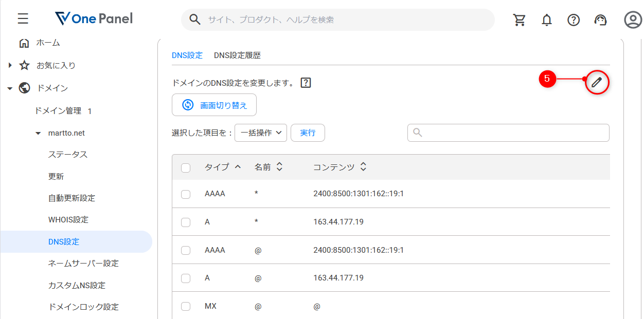Open WHOIS設定 in sidebar
The height and width of the screenshot is (319, 644).
[x=68, y=219]
